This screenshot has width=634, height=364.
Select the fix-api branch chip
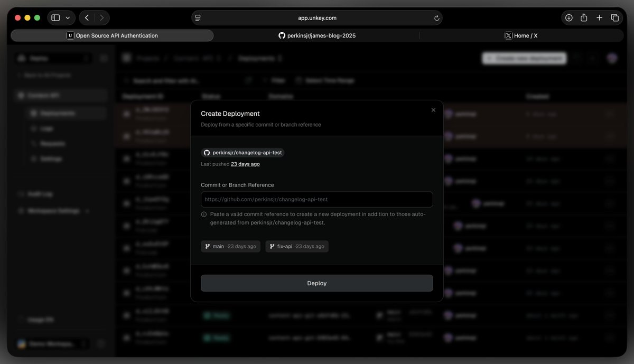pos(297,246)
